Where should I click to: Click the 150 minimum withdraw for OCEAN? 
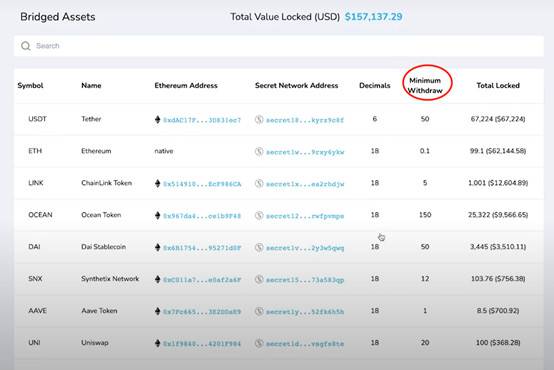tap(425, 215)
